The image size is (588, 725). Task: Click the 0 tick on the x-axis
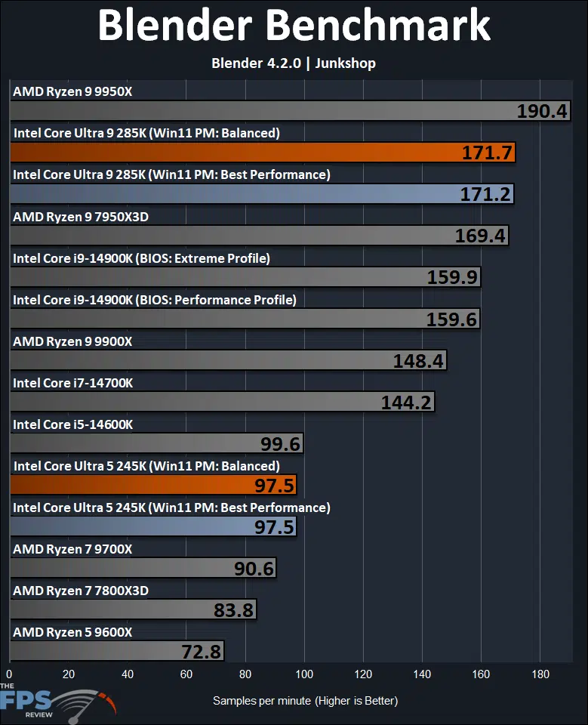point(9,674)
